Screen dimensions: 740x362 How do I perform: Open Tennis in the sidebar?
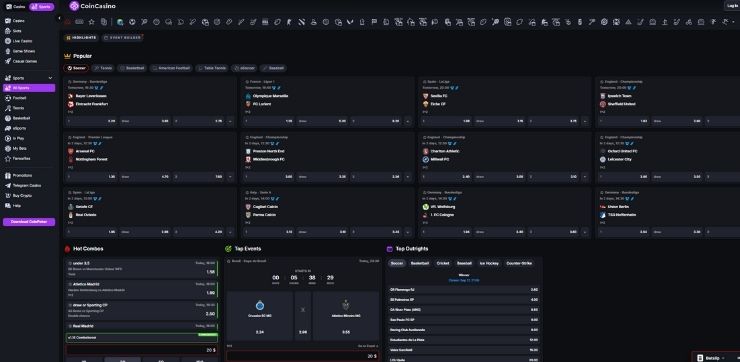tap(18, 108)
